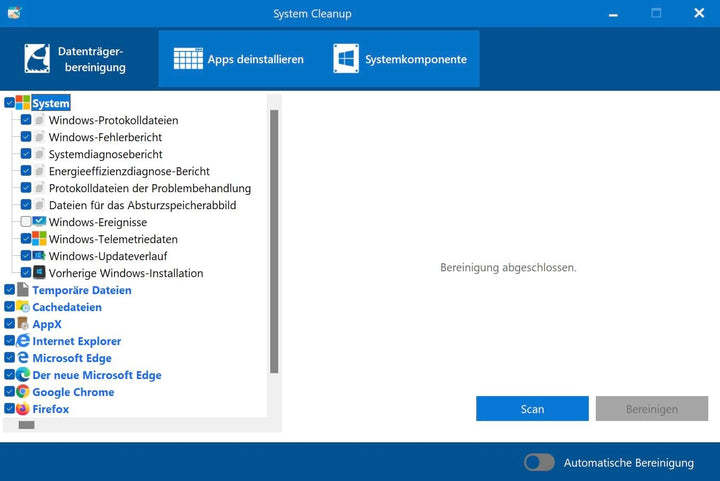Click the Windows flag icon beside System

point(23,103)
